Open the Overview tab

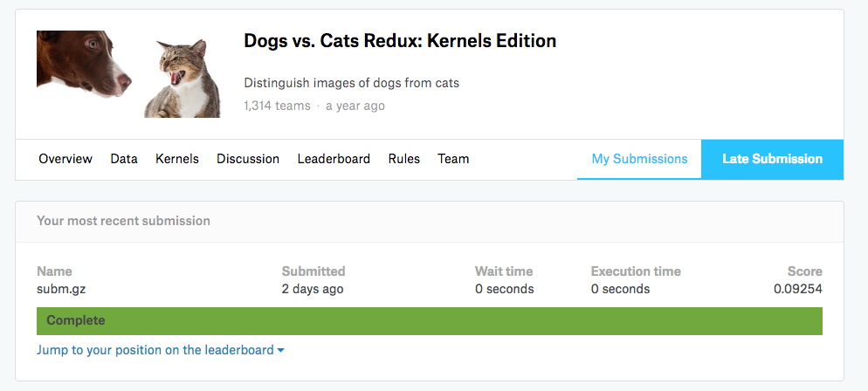65,159
